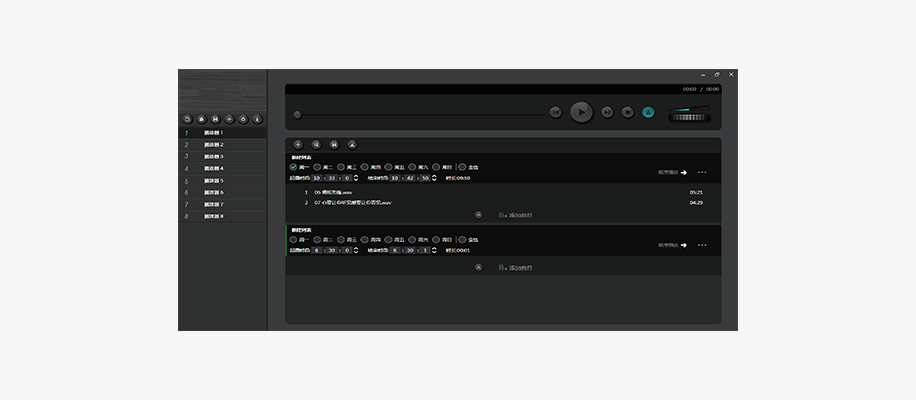The image size is (916, 400).
Task: Uncheck 周一 in the first schedule
Action: (x=294, y=167)
